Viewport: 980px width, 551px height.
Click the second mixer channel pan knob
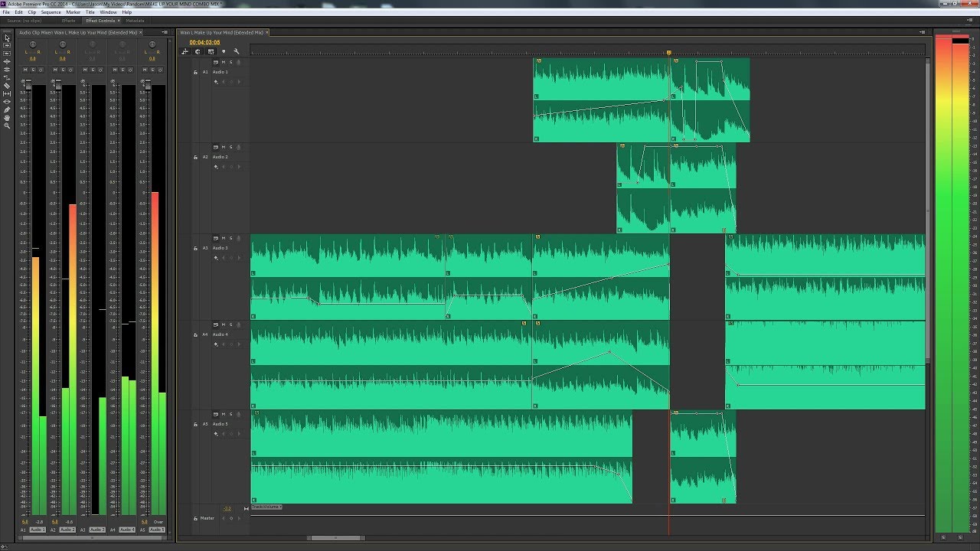(x=63, y=45)
